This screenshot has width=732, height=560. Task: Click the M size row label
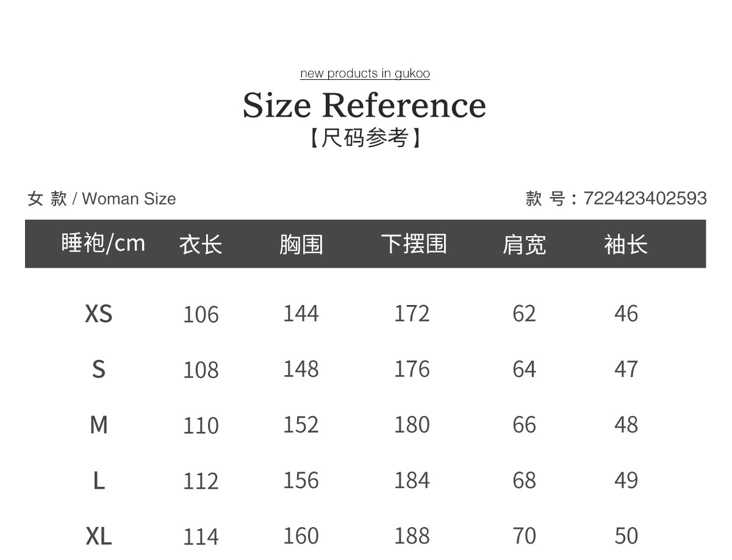click(98, 425)
